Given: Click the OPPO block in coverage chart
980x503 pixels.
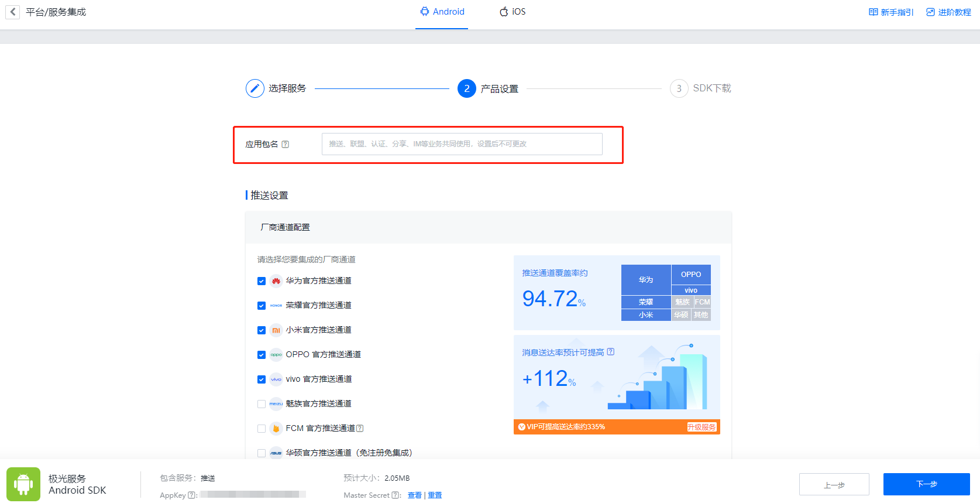Looking at the screenshot, I should click(x=691, y=275).
